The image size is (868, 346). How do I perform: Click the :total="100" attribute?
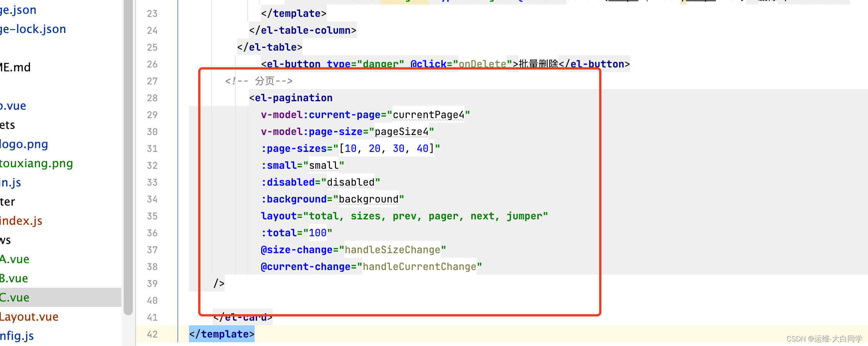point(297,233)
